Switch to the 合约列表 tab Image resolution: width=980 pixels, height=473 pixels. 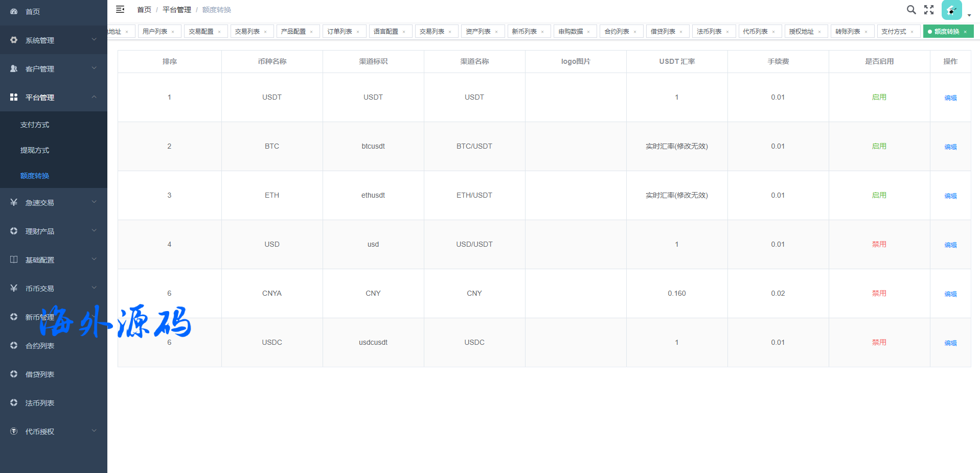617,32
